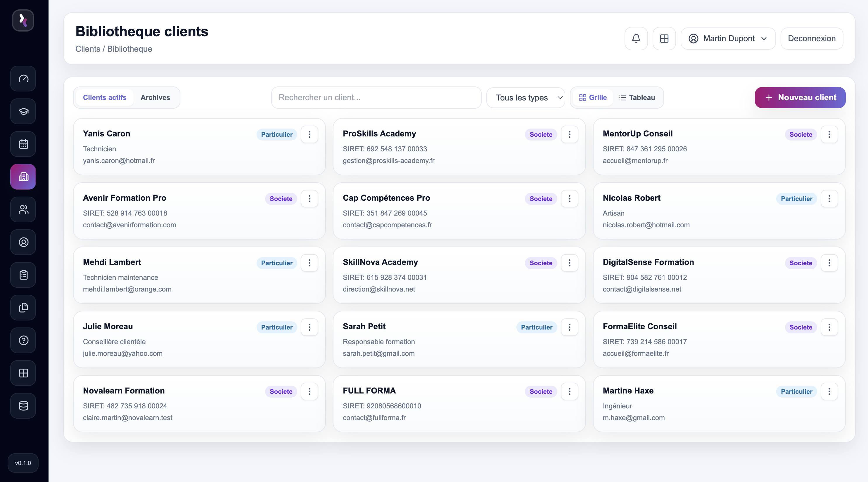
Task: Click the Deconnexion button
Action: click(811, 38)
